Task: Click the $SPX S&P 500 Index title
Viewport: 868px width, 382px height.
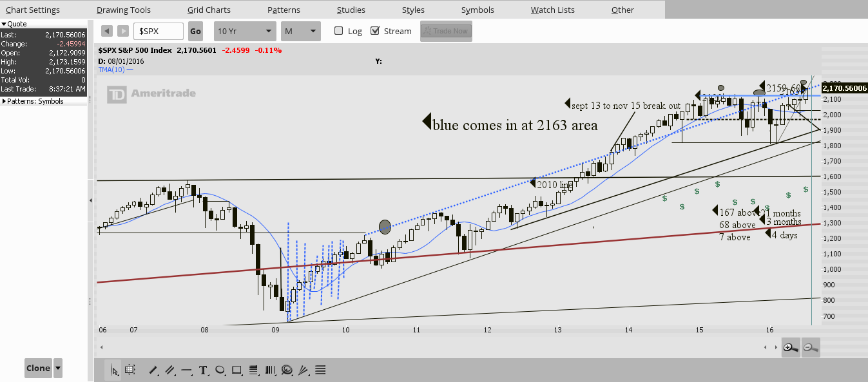Action: 135,50
